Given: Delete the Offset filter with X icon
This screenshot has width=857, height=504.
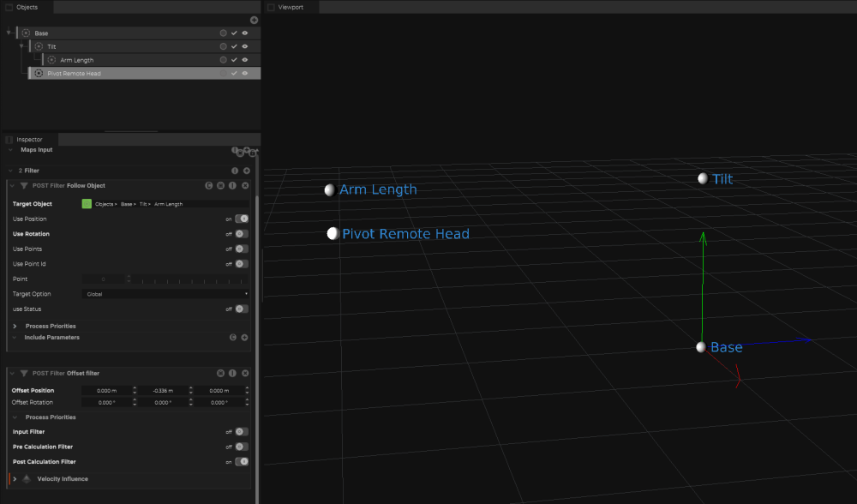Looking at the screenshot, I should click(245, 373).
